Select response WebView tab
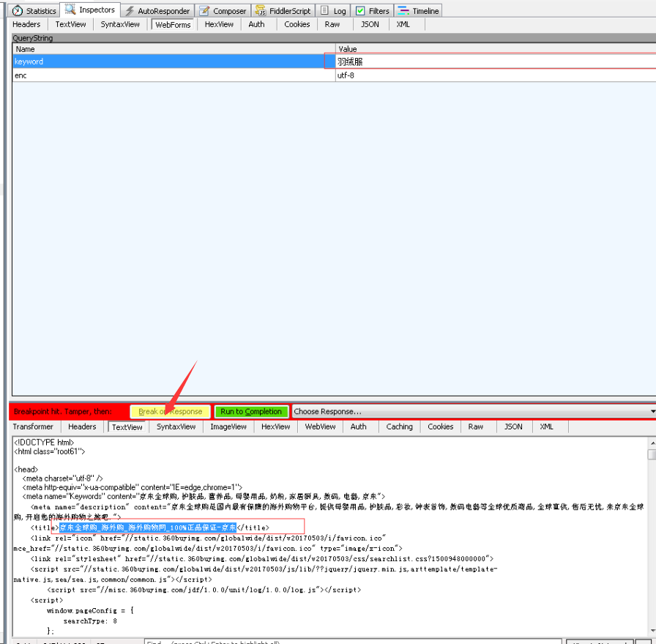Viewport: 656px width, 644px height. tap(320, 426)
